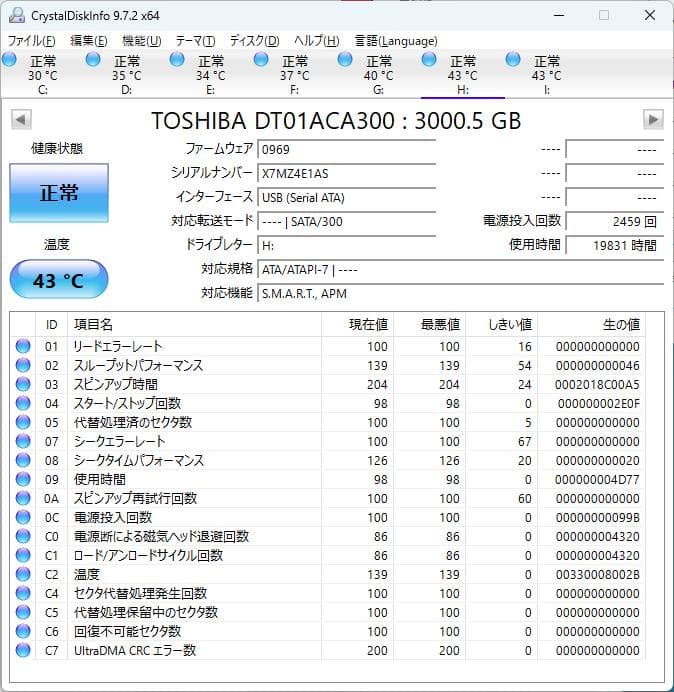The image size is (674, 692).
Task: Go to previous disk with left arrow
Action: [x=21, y=120]
